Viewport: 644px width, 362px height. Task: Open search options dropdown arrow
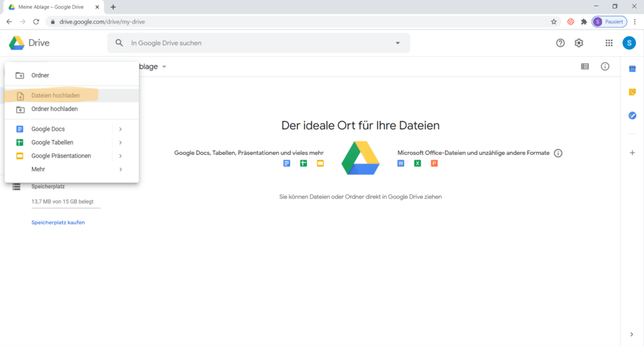[397, 43]
